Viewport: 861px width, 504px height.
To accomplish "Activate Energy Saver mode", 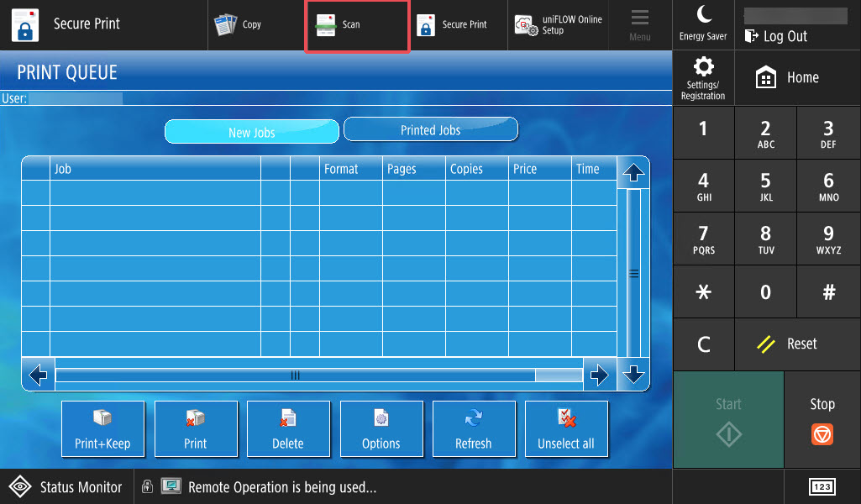I will (x=703, y=24).
